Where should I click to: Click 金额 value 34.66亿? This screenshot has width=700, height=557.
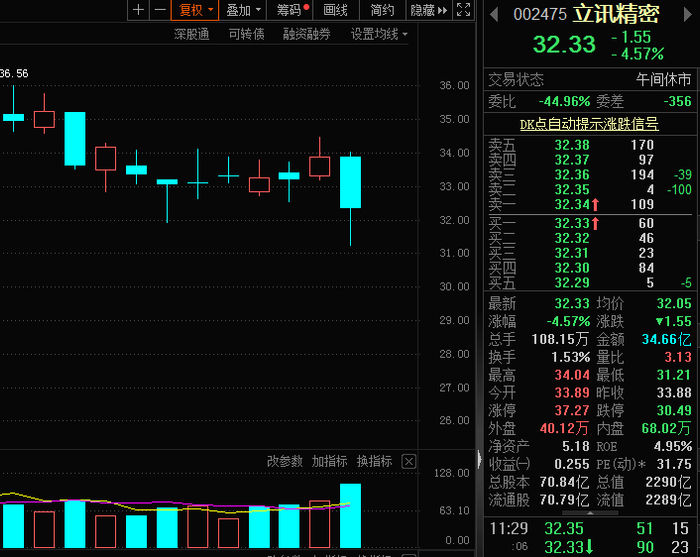coord(667,340)
